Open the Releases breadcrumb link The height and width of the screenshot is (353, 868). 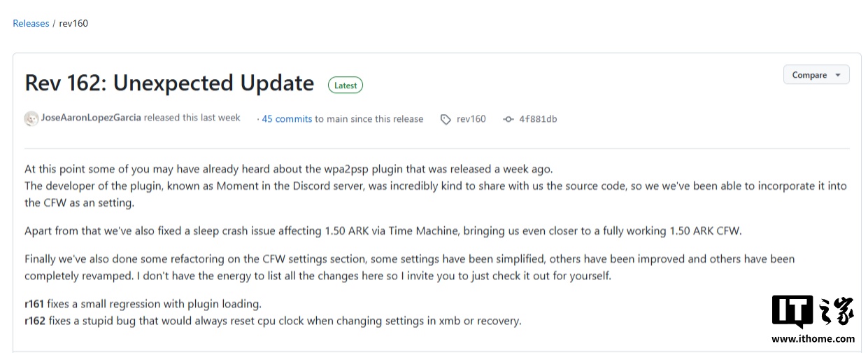[x=31, y=23]
